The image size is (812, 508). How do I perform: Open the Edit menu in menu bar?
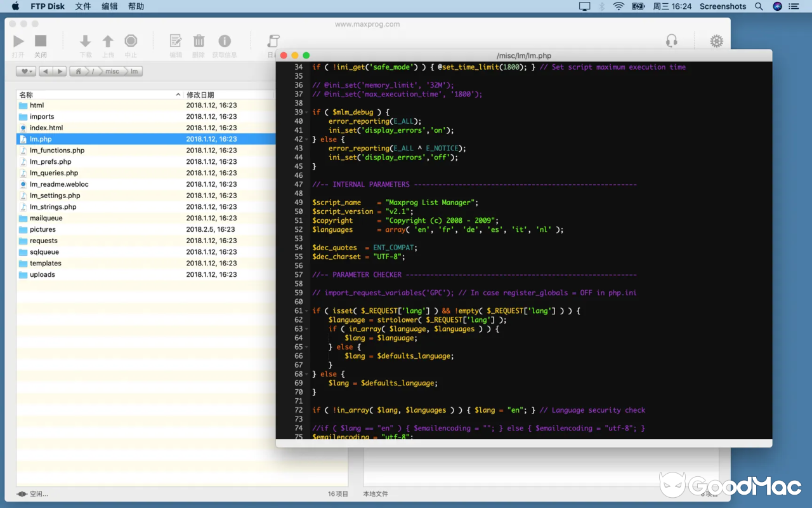(x=110, y=6)
